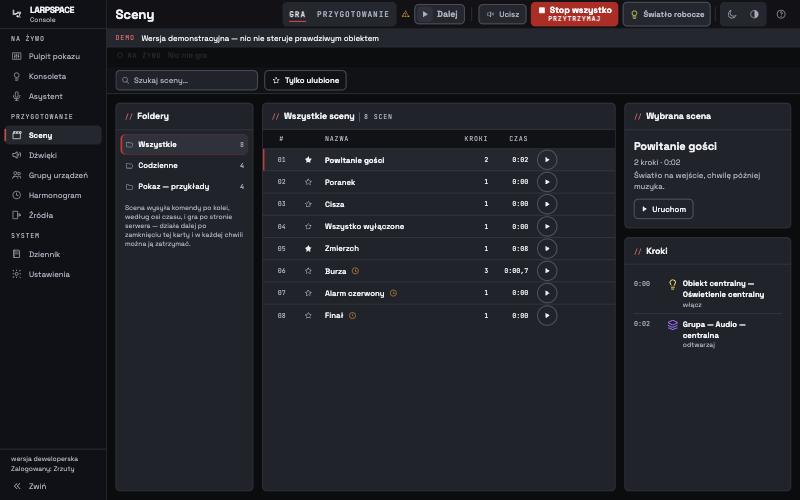
Task: Click clock icon next to Finał
Action: click(x=353, y=315)
